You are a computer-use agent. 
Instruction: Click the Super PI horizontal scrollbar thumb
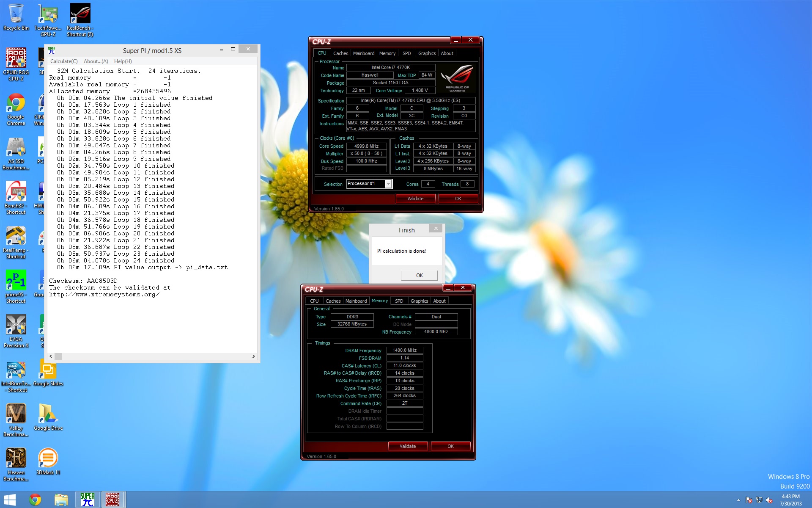(58, 356)
